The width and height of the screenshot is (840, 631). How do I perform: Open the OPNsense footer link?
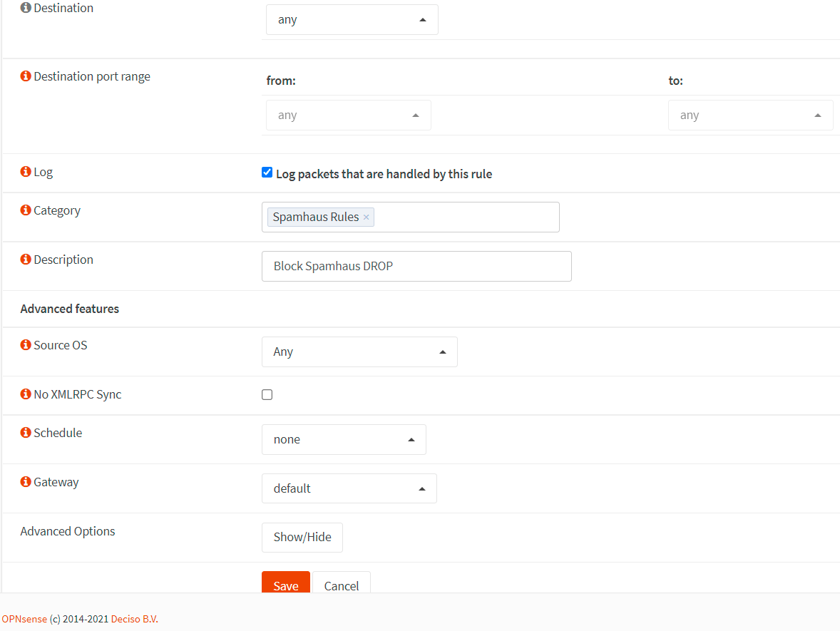[x=24, y=619]
